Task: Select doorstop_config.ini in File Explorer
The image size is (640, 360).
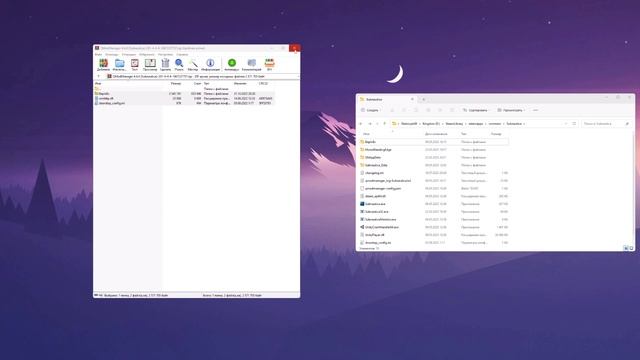Action: pyautogui.click(x=434, y=242)
